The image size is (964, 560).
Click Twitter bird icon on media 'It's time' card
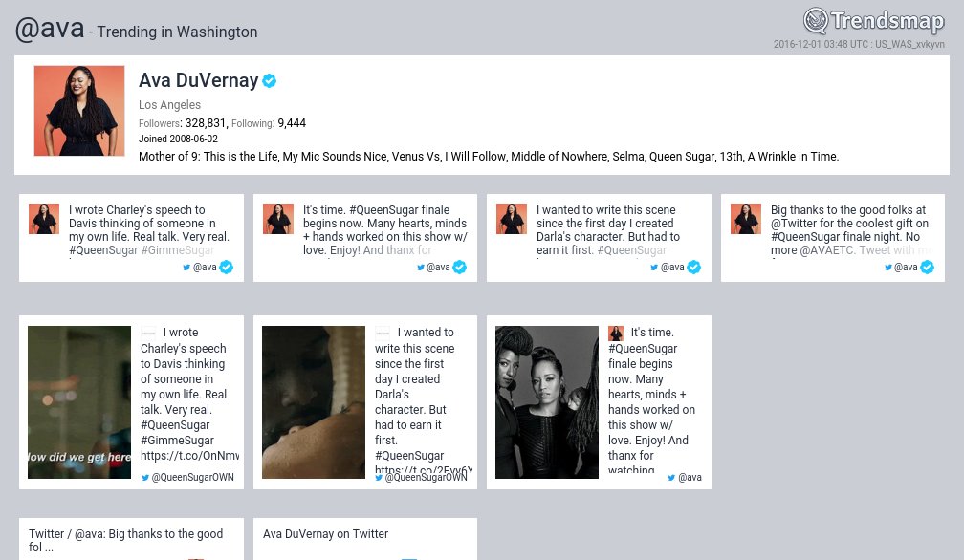coord(671,478)
